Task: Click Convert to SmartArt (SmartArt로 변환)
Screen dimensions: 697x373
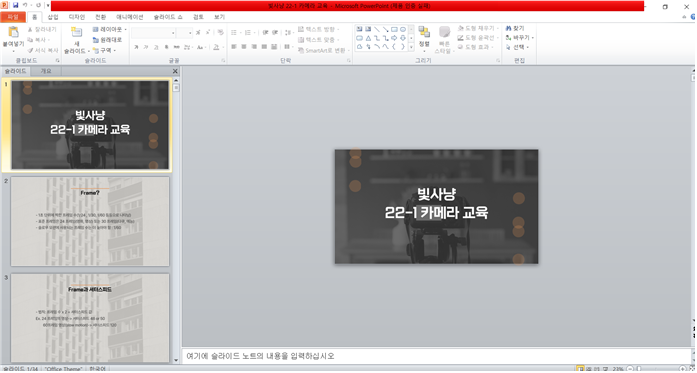Action: pyautogui.click(x=324, y=50)
